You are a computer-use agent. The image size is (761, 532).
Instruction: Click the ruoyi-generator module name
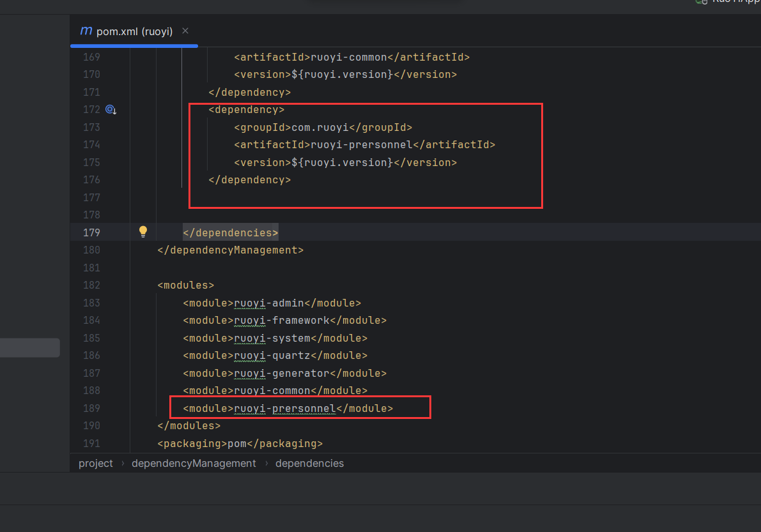[282, 373]
